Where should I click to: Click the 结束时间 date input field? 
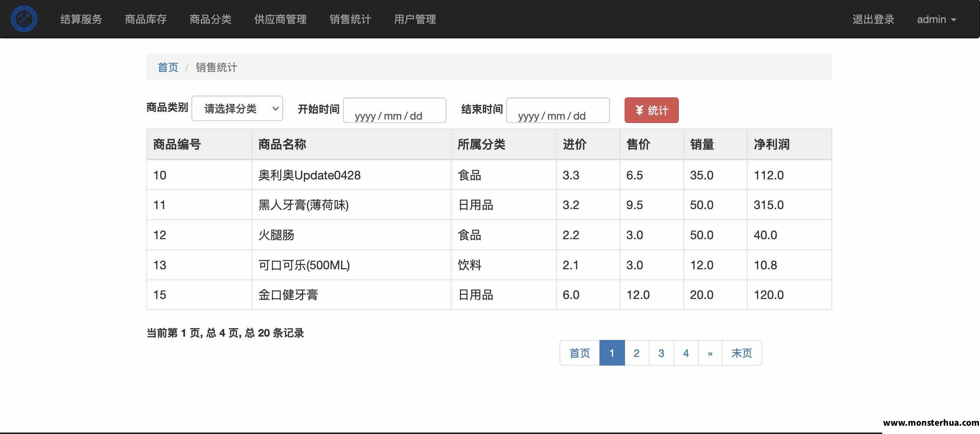[558, 110]
